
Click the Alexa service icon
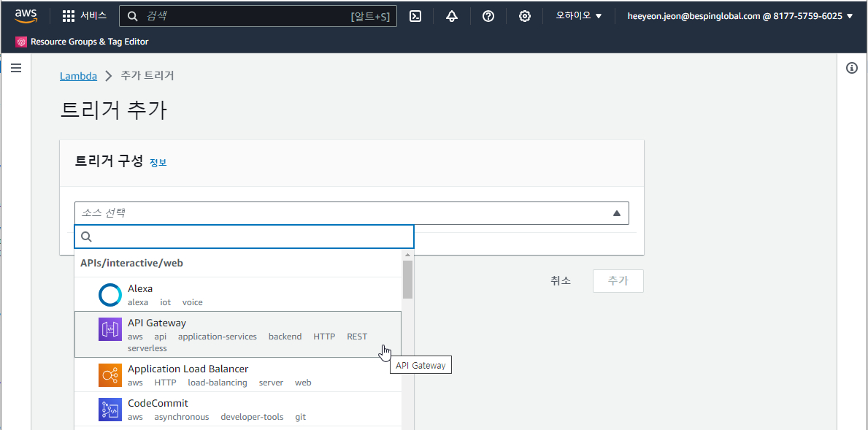pyautogui.click(x=110, y=295)
